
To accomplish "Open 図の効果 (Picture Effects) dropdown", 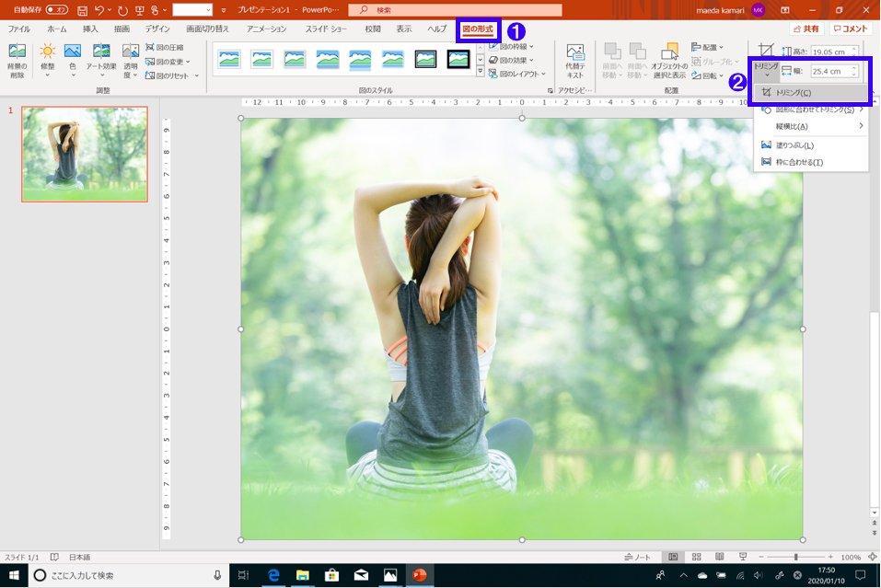I will 511,60.
